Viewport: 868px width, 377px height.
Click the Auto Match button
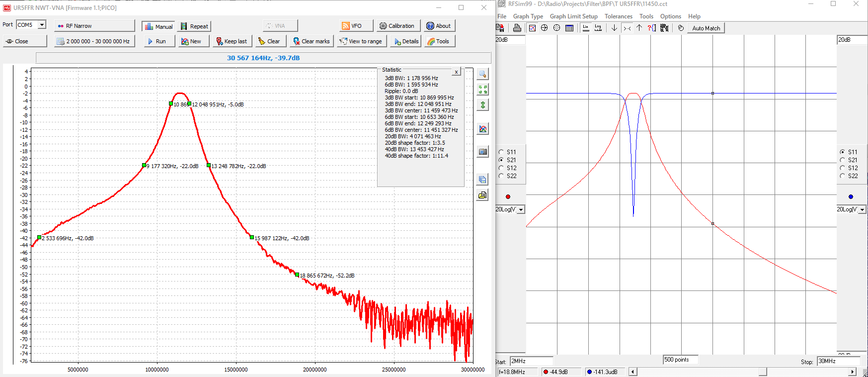(x=706, y=28)
